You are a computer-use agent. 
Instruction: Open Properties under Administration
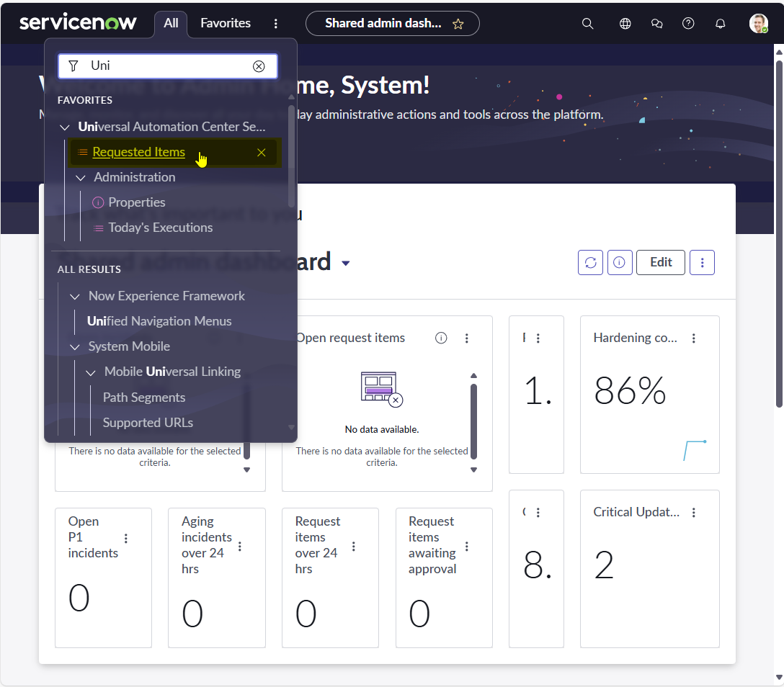point(136,202)
